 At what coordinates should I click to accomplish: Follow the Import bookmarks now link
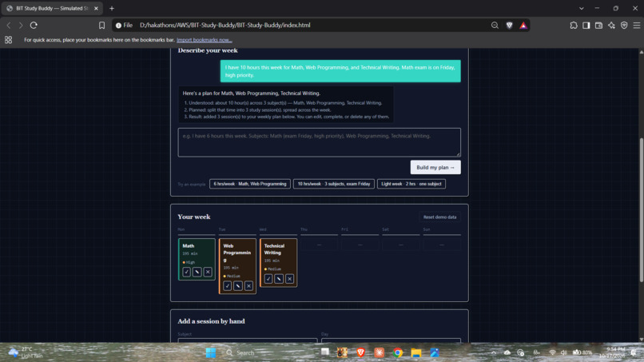pyautogui.click(x=204, y=40)
